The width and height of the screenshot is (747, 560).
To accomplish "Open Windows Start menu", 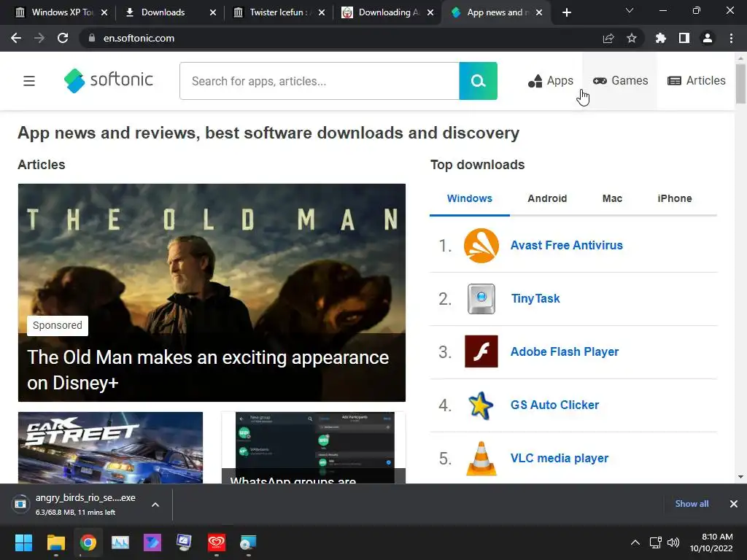I will [x=23, y=542].
